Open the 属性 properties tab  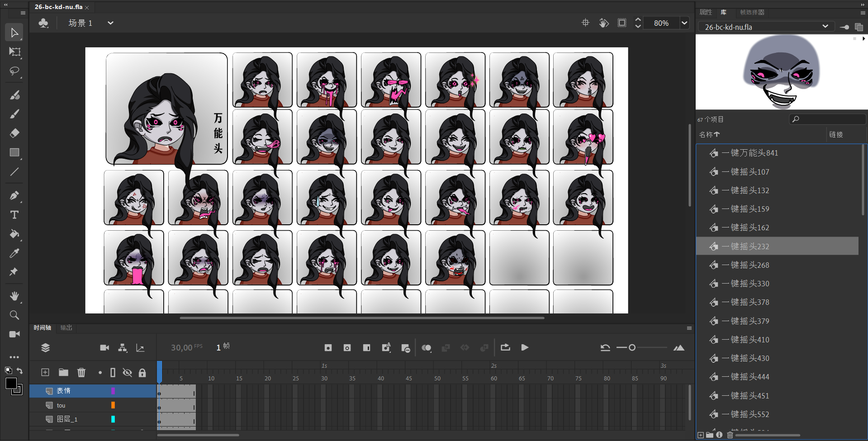click(705, 12)
